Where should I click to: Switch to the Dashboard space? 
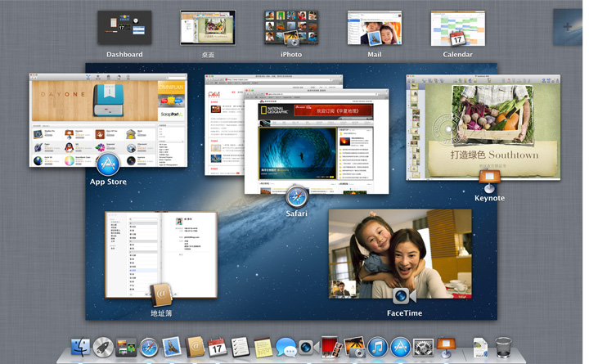click(124, 28)
